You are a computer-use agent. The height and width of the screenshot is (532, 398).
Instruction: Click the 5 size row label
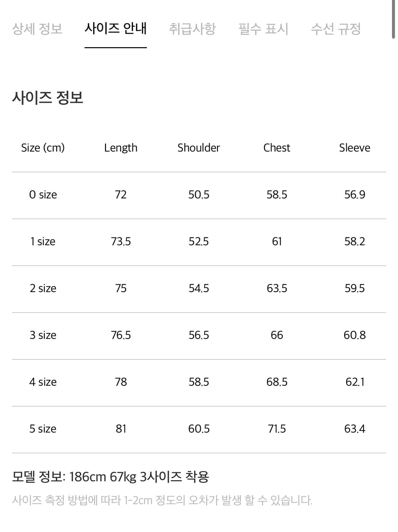tap(43, 428)
